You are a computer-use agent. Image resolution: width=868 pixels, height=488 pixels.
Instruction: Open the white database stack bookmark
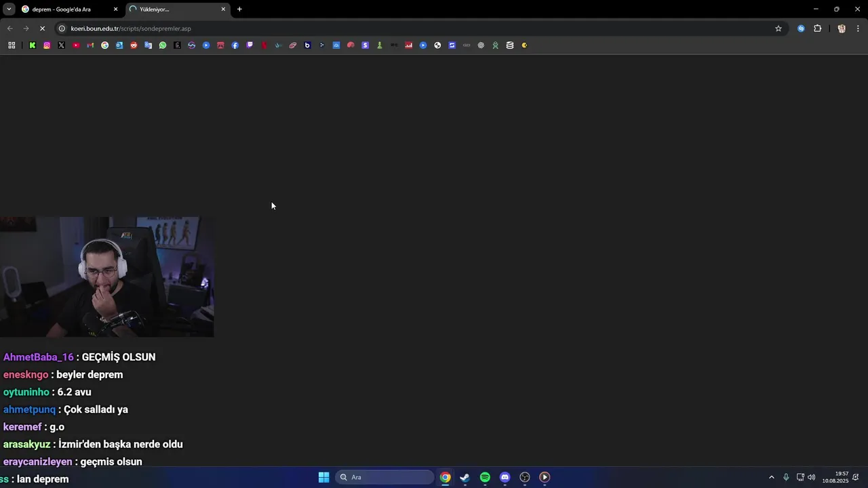(510, 45)
